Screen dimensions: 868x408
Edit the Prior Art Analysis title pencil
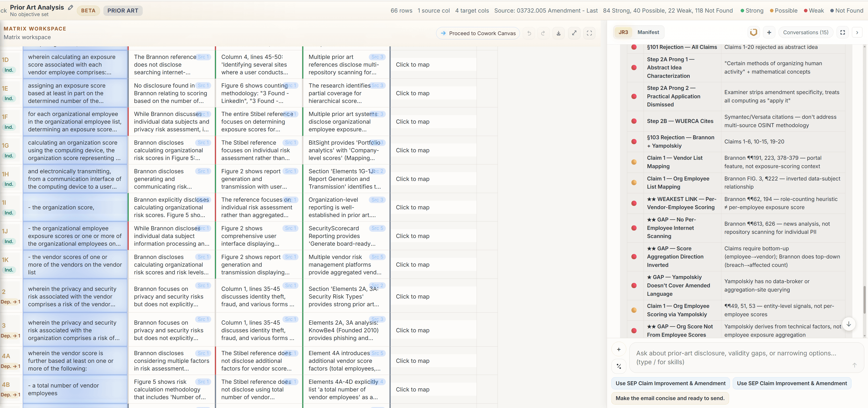70,7
